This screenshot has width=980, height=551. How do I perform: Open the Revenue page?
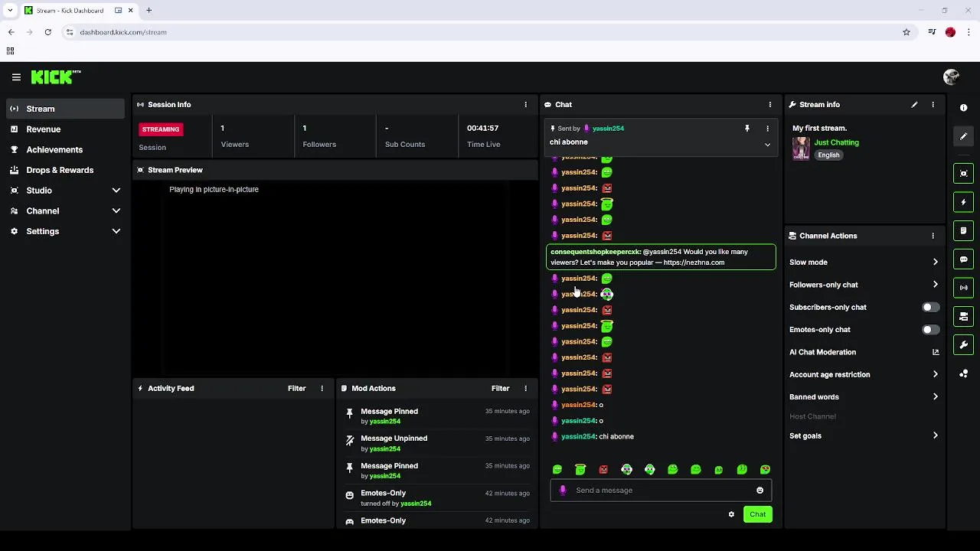pyautogui.click(x=66, y=129)
